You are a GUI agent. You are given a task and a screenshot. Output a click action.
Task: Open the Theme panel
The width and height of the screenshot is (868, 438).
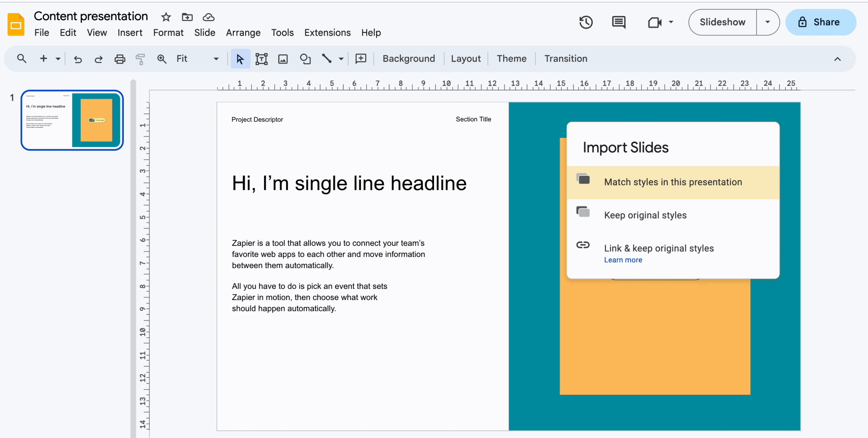tap(511, 59)
